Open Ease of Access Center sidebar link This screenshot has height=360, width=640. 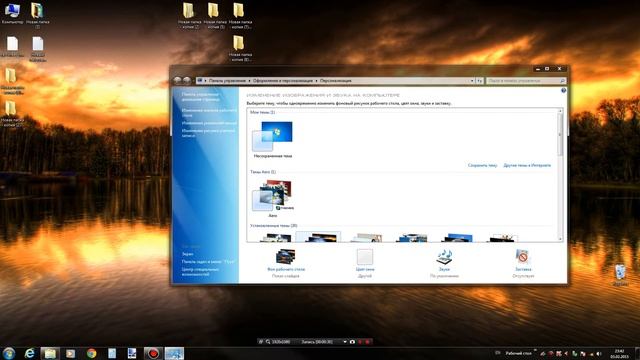point(200,271)
